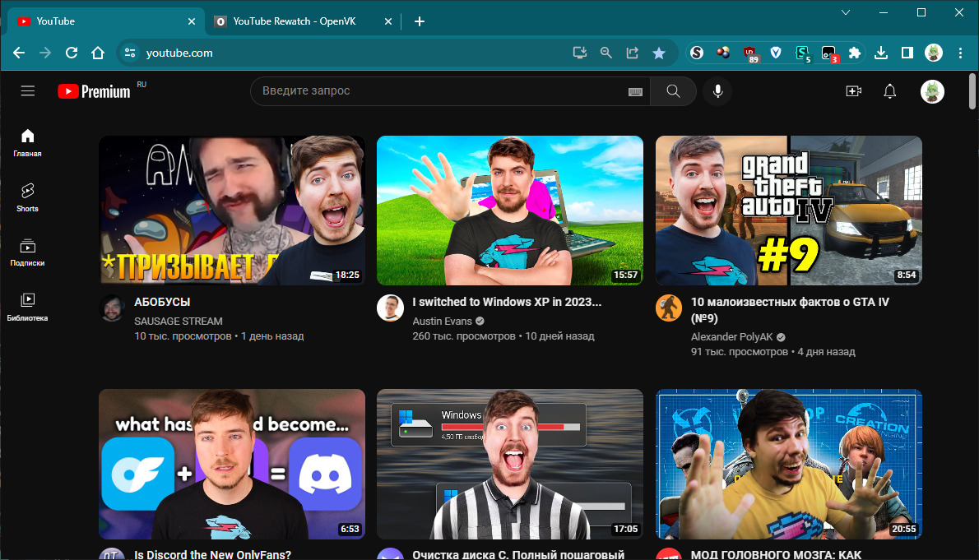Click the install app icon in address bar
This screenshot has height=560, width=979.
[579, 53]
